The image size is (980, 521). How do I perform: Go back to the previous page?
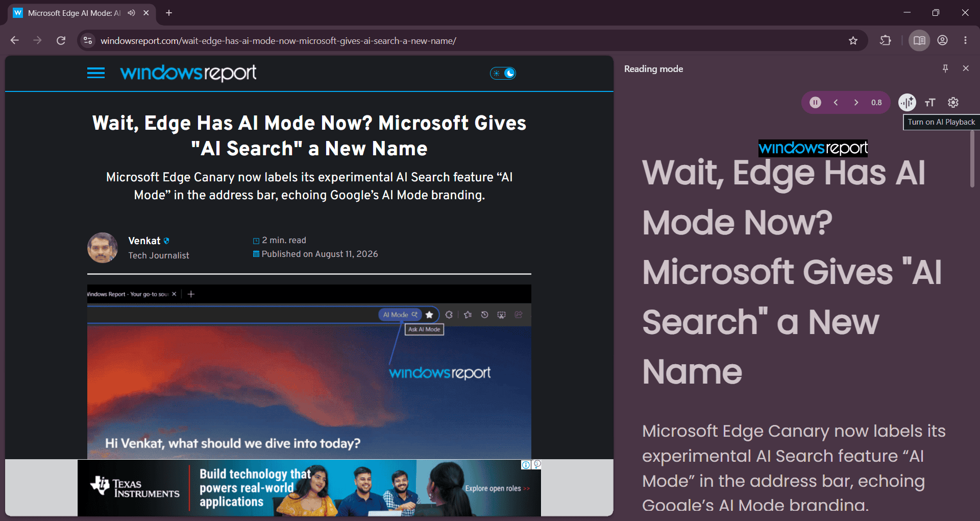coord(15,40)
